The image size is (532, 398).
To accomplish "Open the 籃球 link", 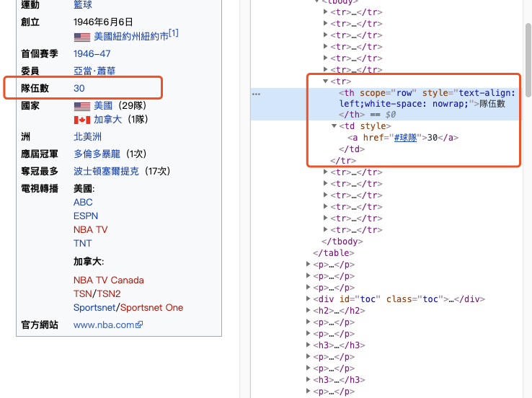I will (x=83, y=5).
